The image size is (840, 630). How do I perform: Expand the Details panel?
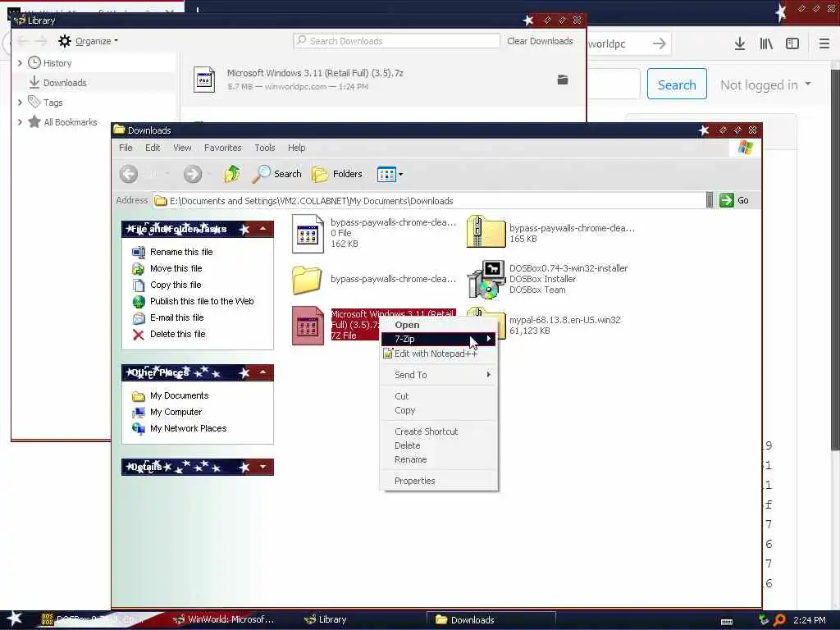point(263,467)
